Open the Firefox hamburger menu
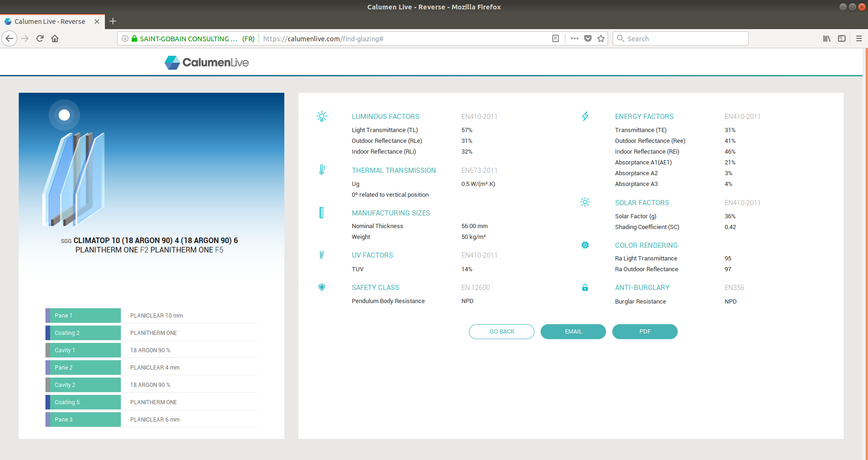The image size is (868, 460). [859, 38]
